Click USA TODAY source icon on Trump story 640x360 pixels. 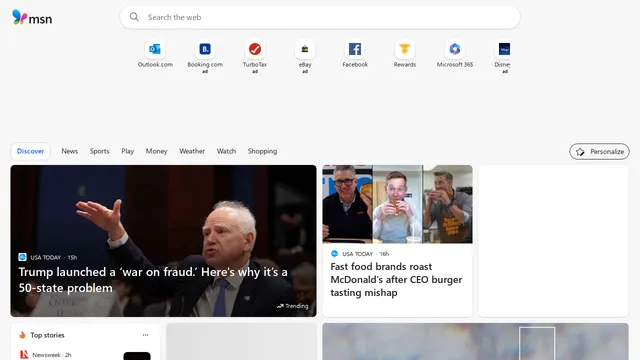22,257
